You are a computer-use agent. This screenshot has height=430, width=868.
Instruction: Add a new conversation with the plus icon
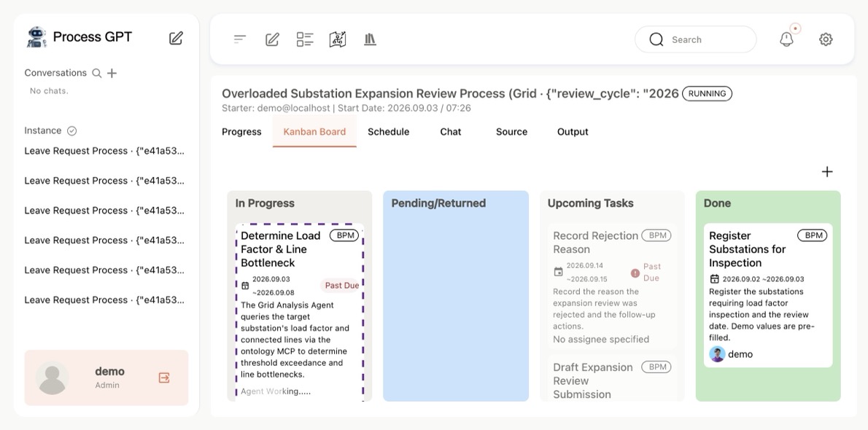pyautogui.click(x=112, y=73)
